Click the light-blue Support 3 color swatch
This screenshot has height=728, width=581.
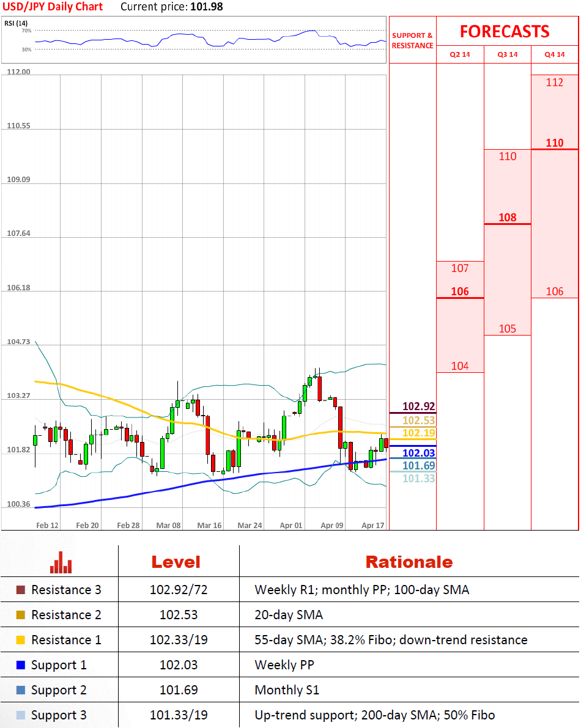20,715
